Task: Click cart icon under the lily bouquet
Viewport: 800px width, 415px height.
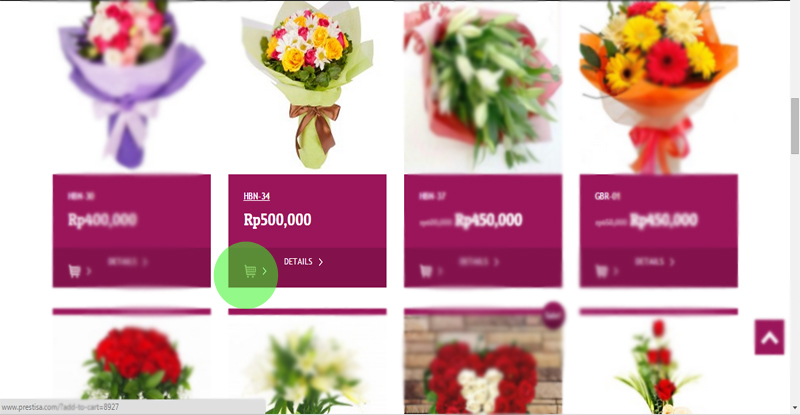Action: [x=431, y=271]
